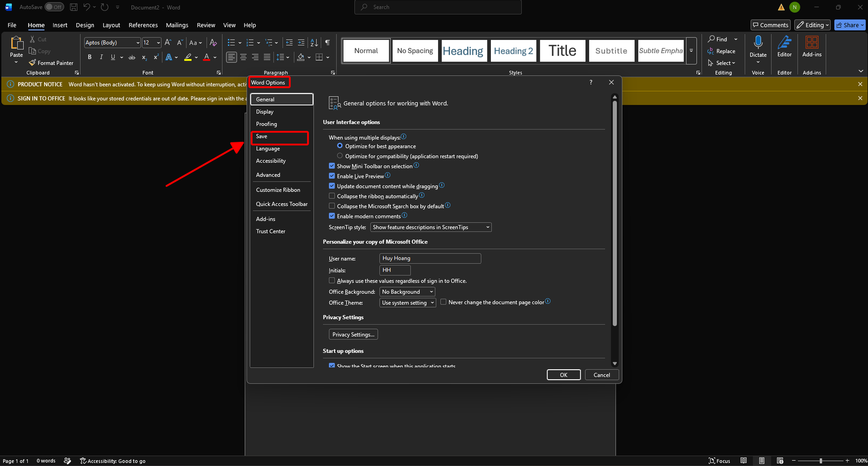Enable Collapse the ribbon automatically
This screenshot has height=466, width=868.
pyautogui.click(x=332, y=196)
